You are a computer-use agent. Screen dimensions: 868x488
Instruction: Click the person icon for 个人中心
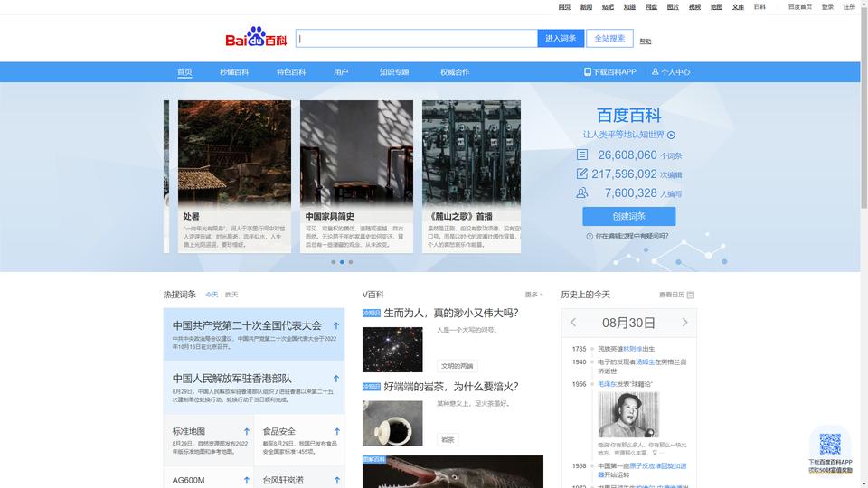pyautogui.click(x=655, y=72)
